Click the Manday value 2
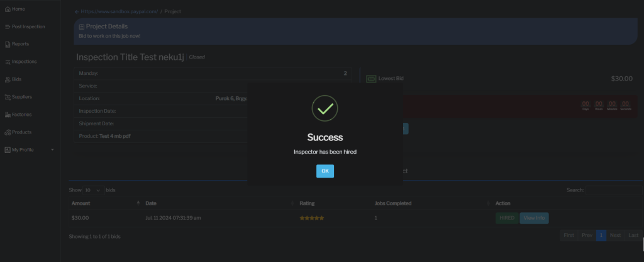Screen dimensions: 644x262 point(345,73)
